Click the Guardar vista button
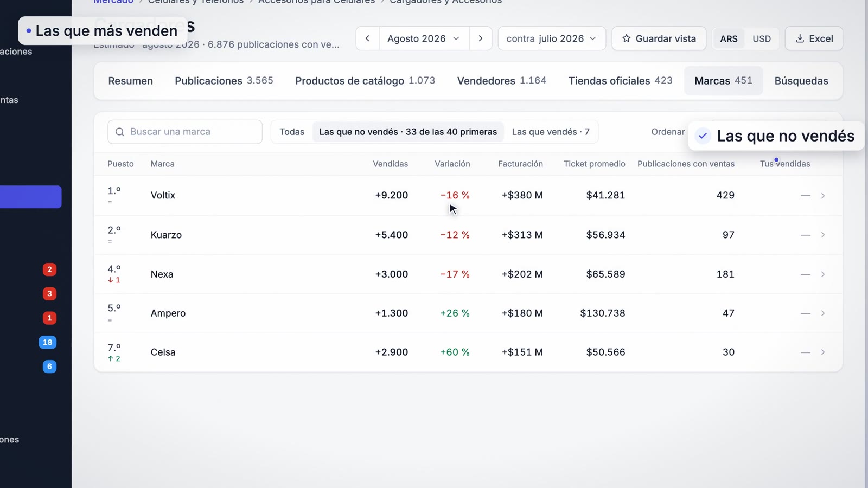 pyautogui.click(x=659, y=38)
